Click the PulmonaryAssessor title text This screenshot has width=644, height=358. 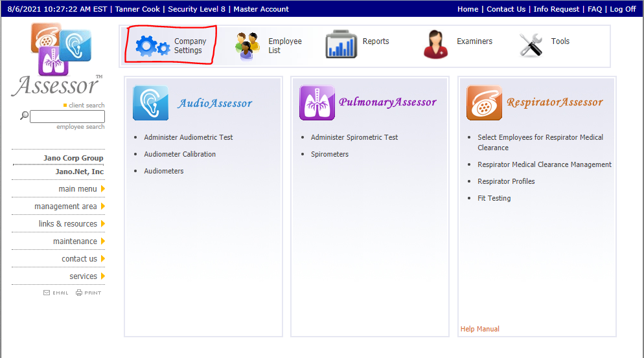387,102
